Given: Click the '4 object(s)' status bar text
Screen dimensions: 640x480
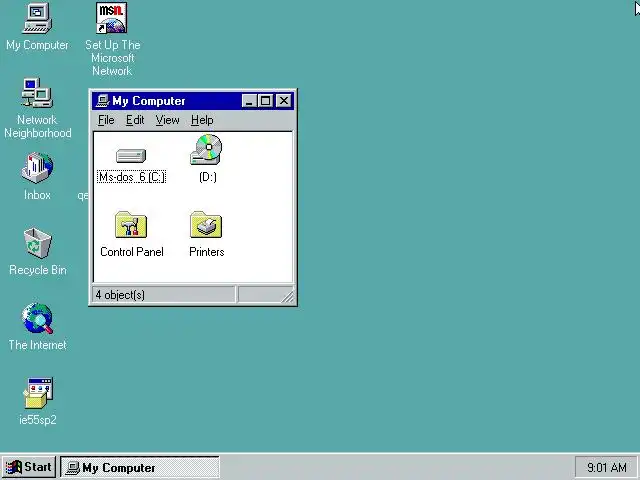Looking at the screenshot, I should tap(120, 295).
